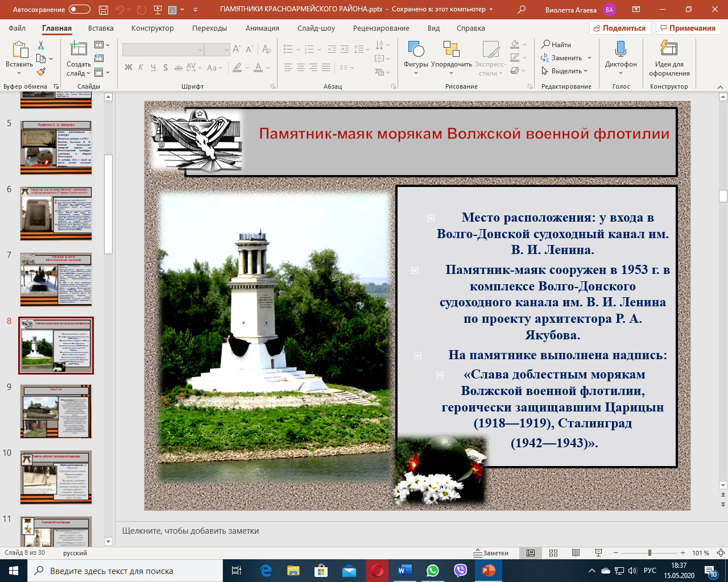
Task: Open Reading view in status bar
Action: 576,553
